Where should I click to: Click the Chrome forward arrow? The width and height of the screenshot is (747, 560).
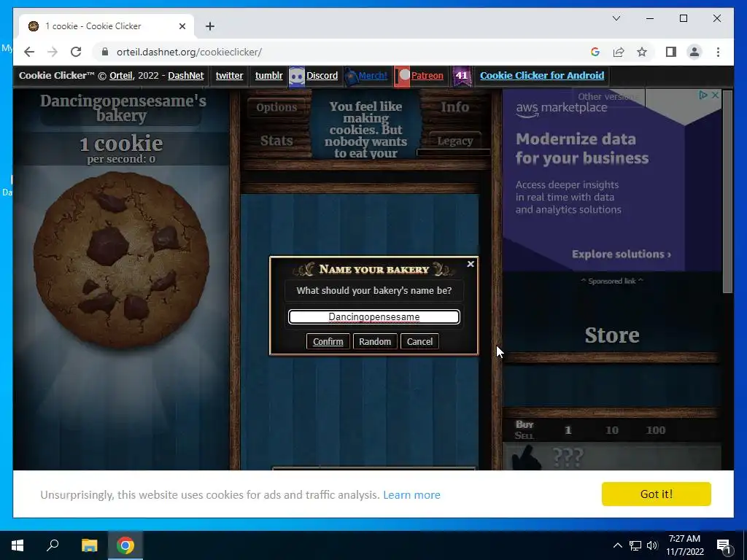tap(53, 52)
